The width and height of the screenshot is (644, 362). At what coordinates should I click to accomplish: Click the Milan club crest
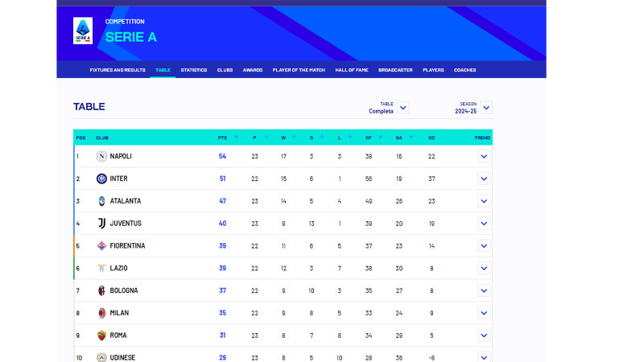tap(101, 313)
